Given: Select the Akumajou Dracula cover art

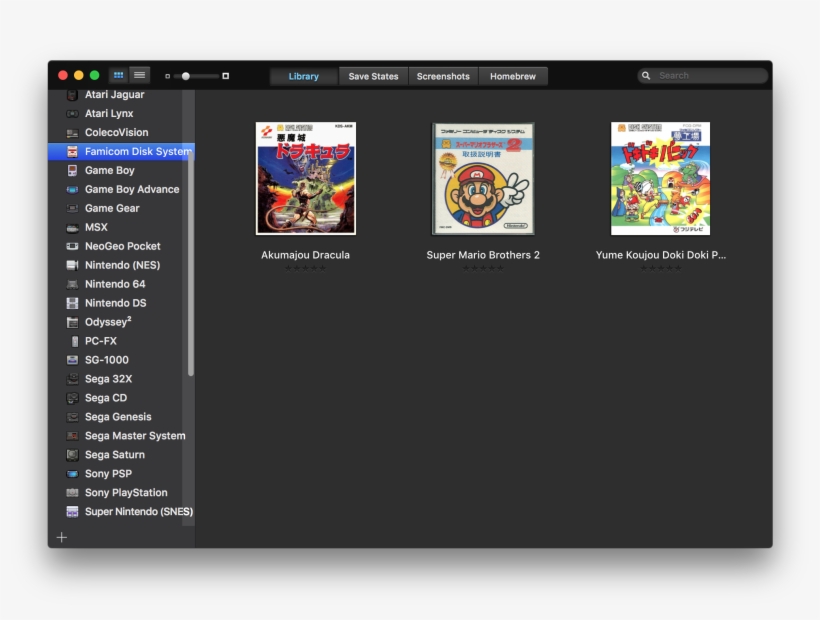Looking at the screenshot, I should pyautogui.click(x=305, y=178).
